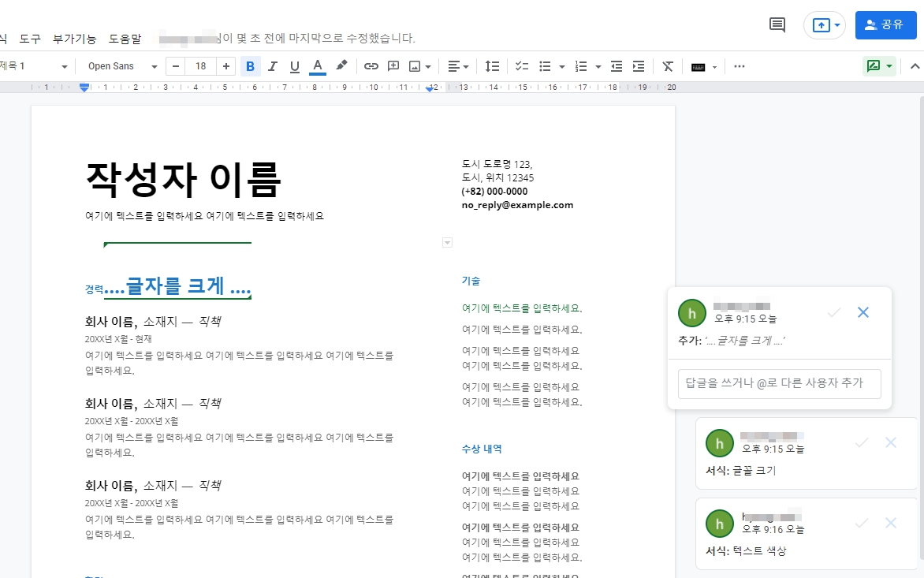
Task: Open the 도구 menu
Action: tap(30, 38)
